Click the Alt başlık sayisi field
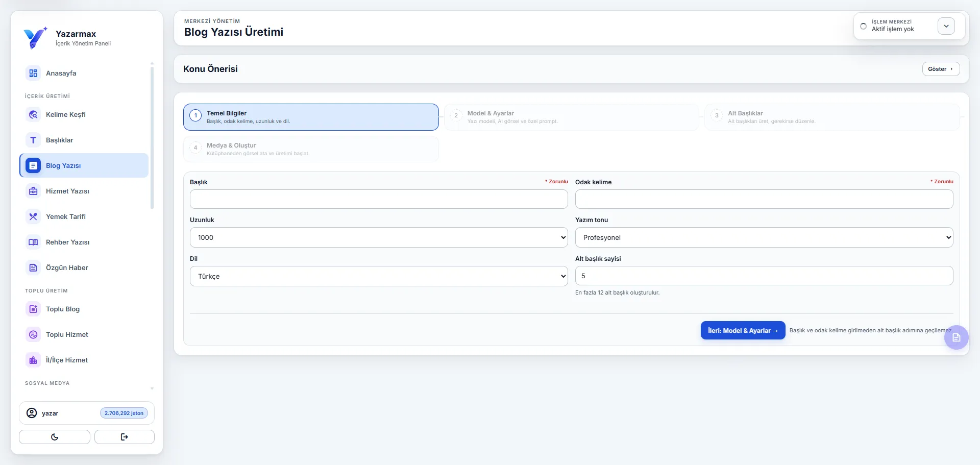The image size is (980, 465). 764,276
